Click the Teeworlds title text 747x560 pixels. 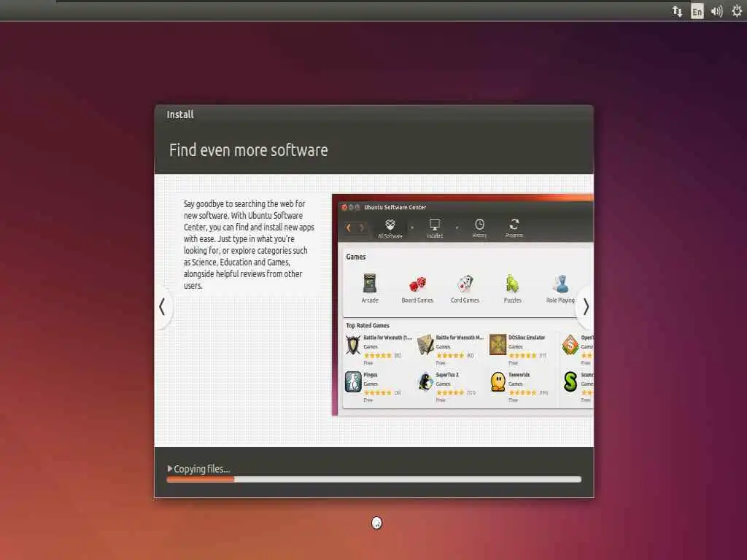[519, 375]
